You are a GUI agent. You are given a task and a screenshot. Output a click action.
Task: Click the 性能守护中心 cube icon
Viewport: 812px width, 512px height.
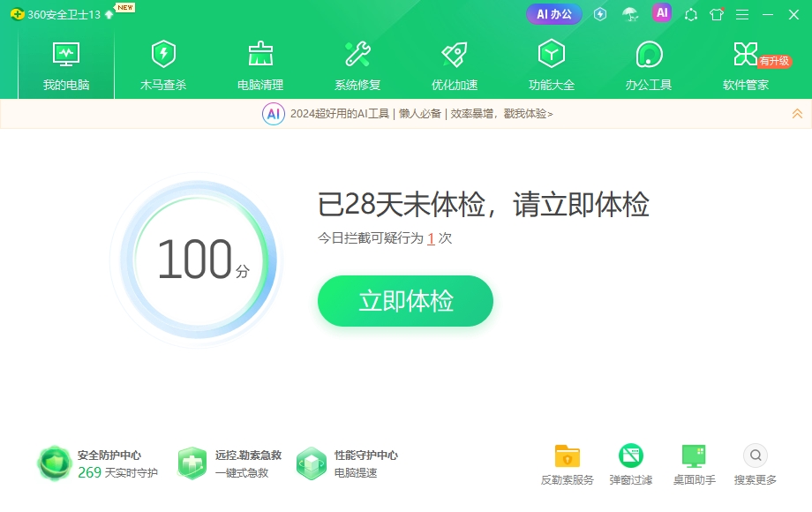click(x=312, y=463)
